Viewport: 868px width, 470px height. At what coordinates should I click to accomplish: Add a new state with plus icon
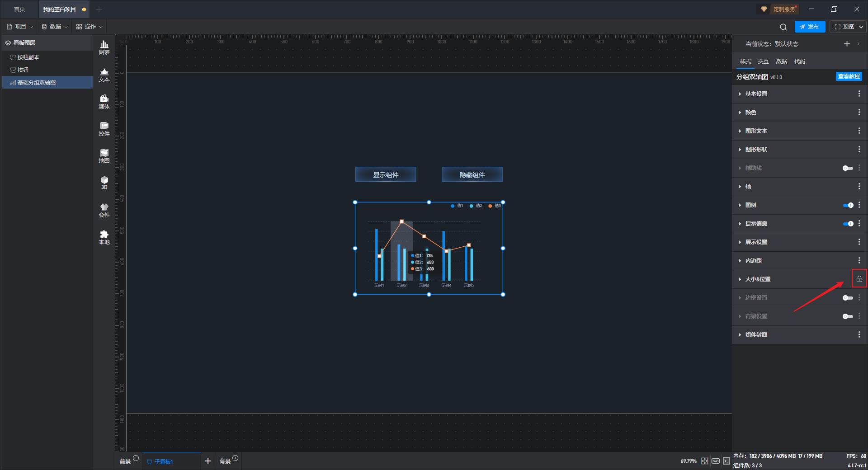tap(847, 44)
